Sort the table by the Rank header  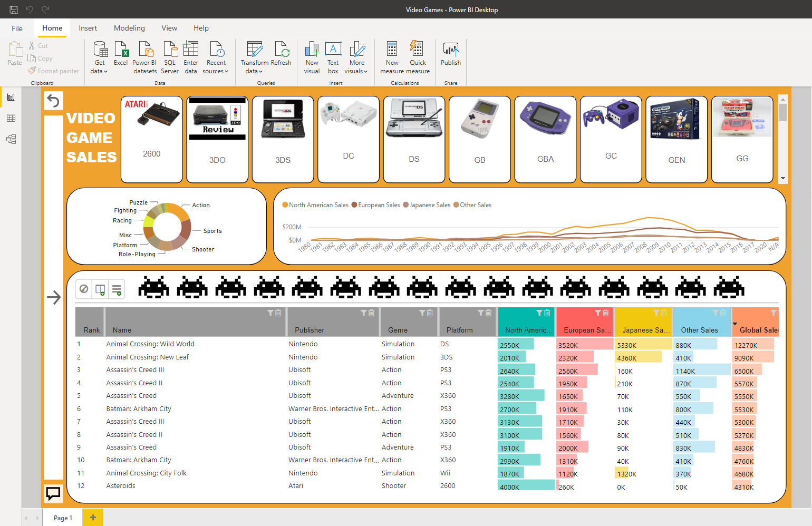(91, 330)
